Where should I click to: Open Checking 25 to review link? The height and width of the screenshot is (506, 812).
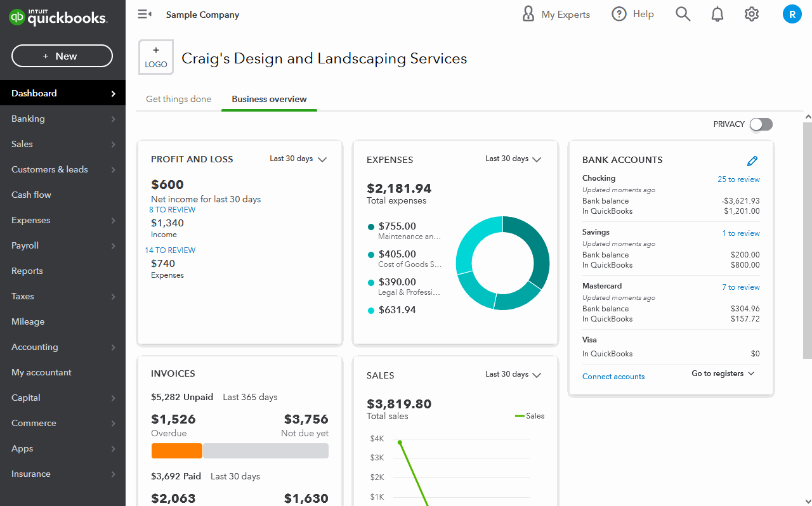pyautogui.click(x=738, y=179)
